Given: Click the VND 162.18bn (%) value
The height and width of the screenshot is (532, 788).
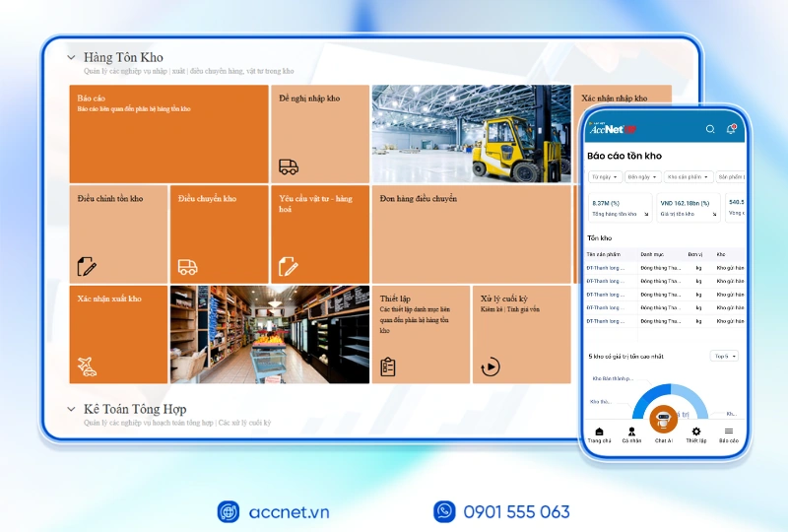Looking at the screenshot, I should point(685,203).
